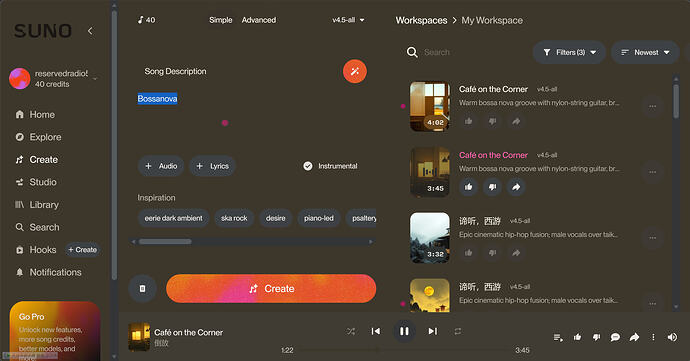Click the music note credits indicator
The height and width of the screenshot is (361, 690).
point(146,20)
